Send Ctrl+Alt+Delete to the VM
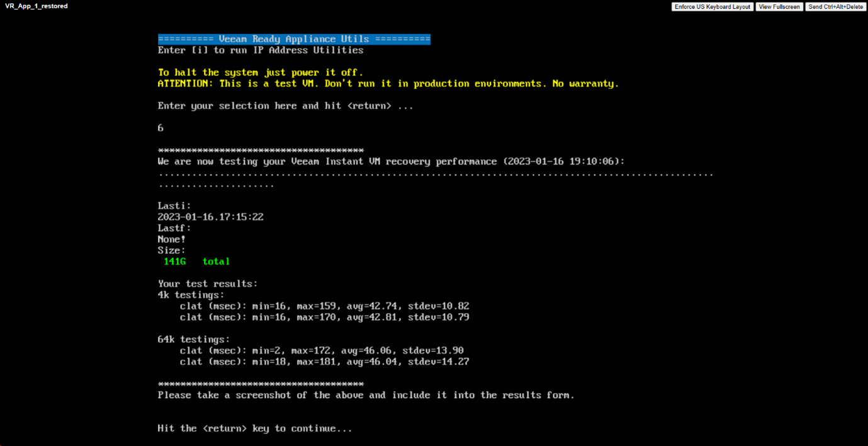 [x=836, y=7]
